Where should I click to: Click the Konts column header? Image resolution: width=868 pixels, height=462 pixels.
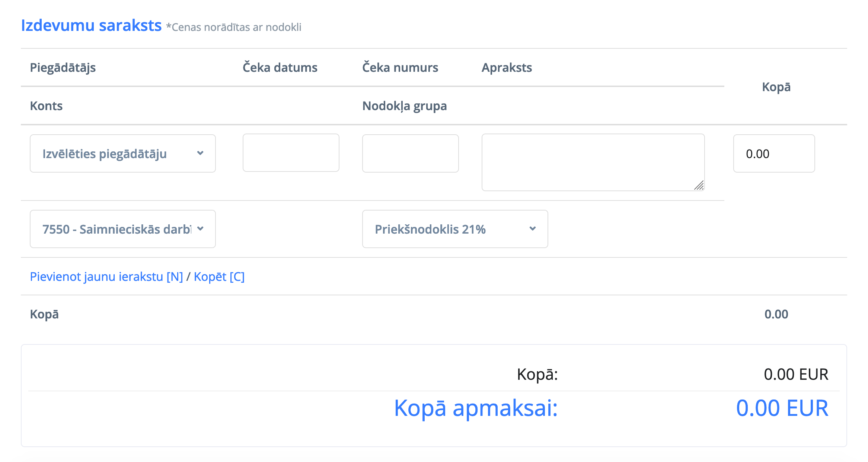coord(46,106)
